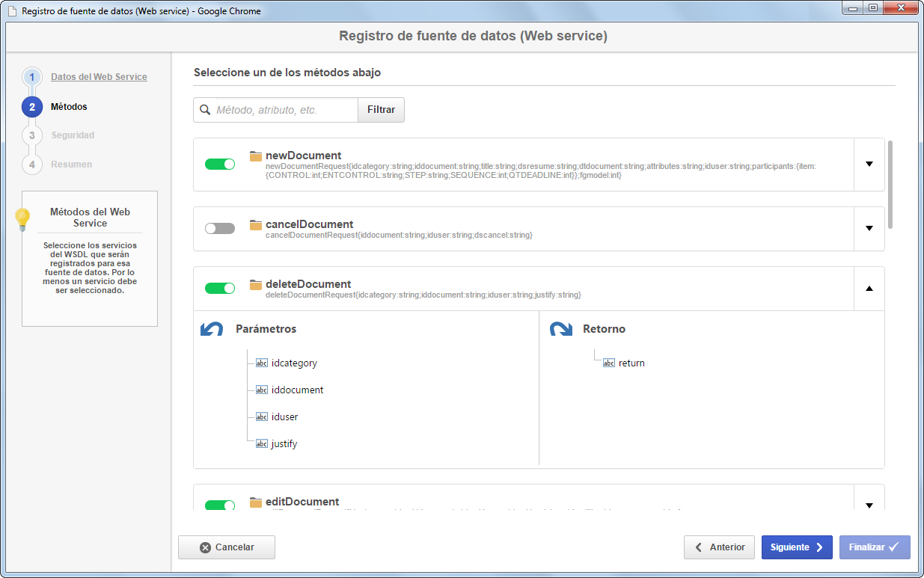This screenshot has height=578, width=924.
Task: Collapse the deleteDocument method details
Action: pos(869,288)
